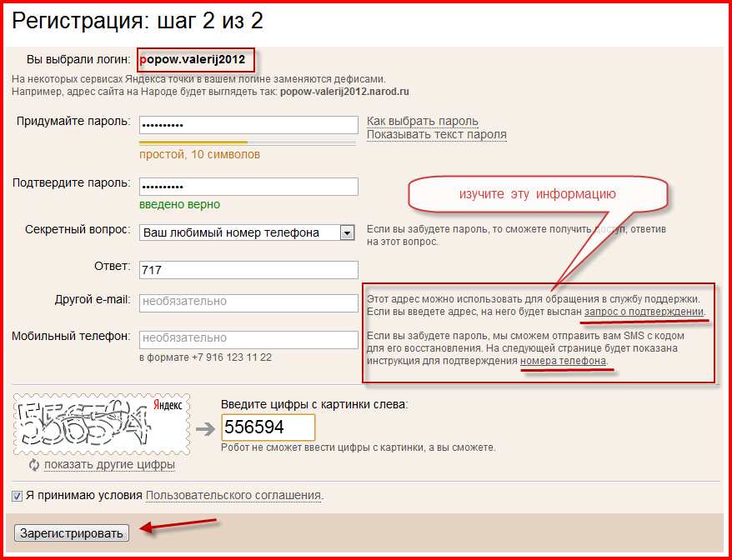Click показать другие цифры link
Image resolution: width=732 pixels, height=560 pixels.
[x=110, y=465]
